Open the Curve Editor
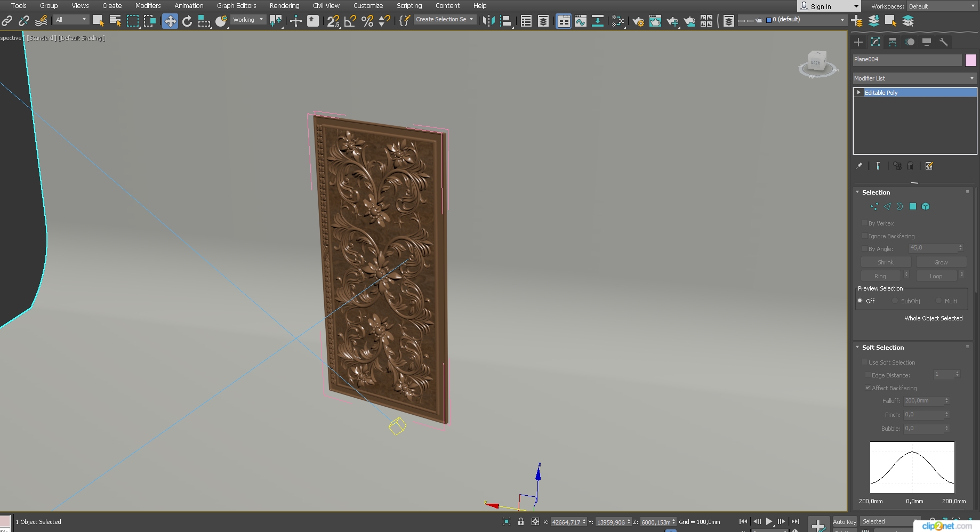 click(581, 21)
